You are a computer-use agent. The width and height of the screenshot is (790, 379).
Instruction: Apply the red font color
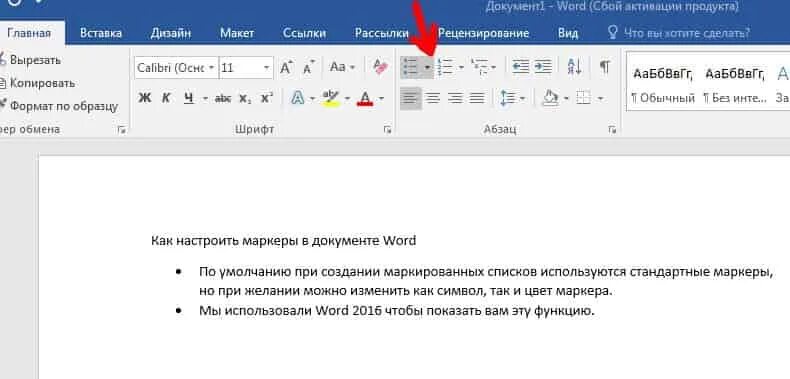click(365, 98)
